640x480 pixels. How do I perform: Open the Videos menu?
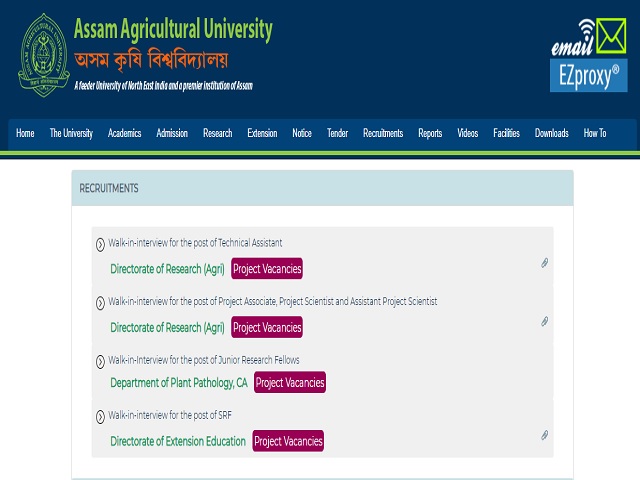pyautogui.click(x=468, y=133)
